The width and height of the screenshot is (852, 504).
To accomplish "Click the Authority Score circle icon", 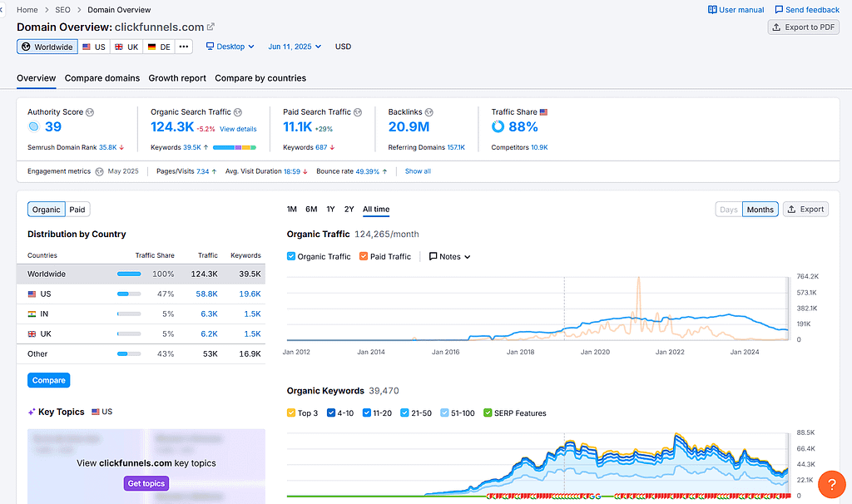I will (33, 126).
